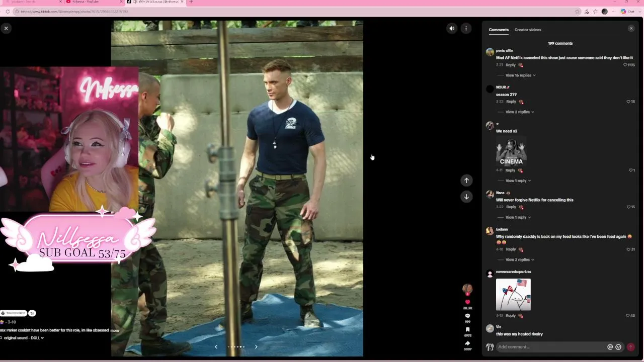Bookmark this page with the star icon

[x=577, y=12]
